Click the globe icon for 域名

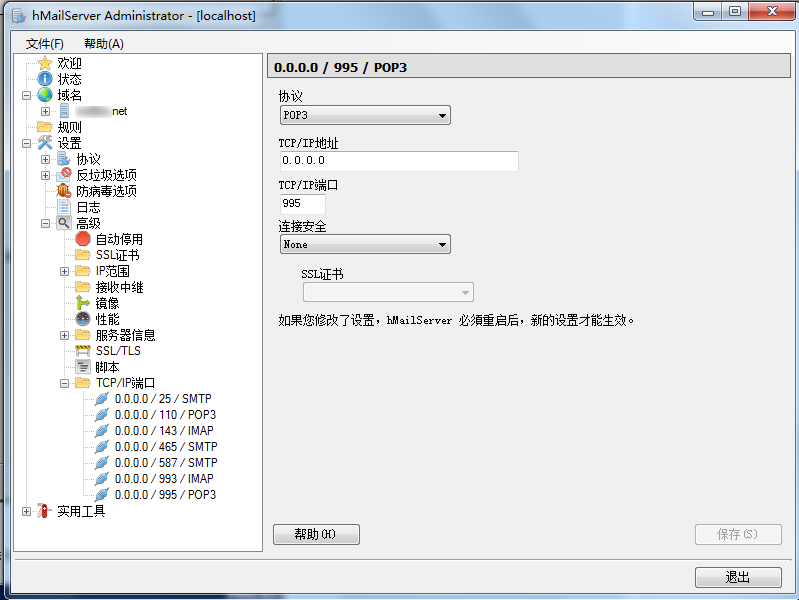point(44,95)
